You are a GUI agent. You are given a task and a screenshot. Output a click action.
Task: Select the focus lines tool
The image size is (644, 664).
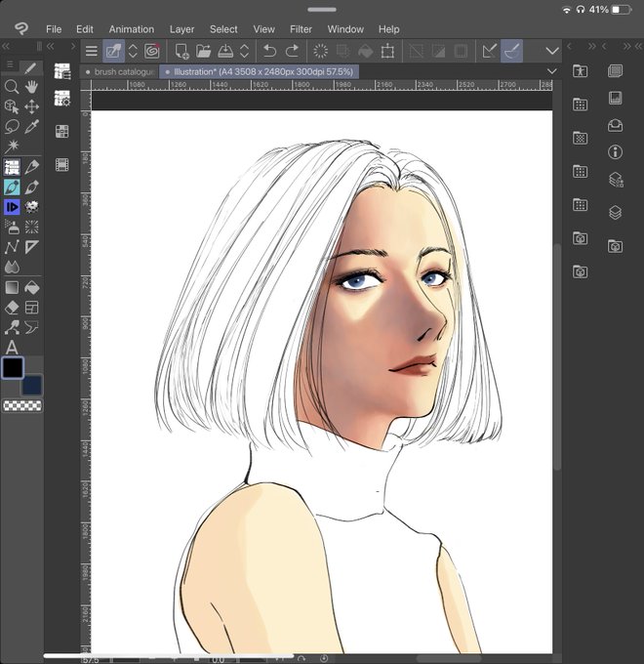32,227
